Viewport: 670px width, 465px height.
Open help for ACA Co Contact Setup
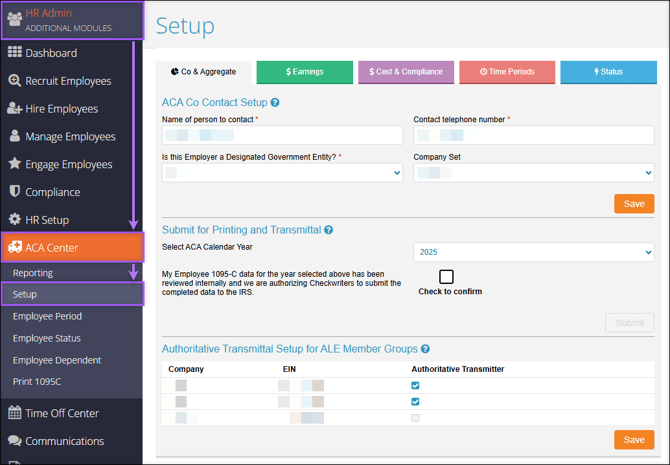pos(275,103)
